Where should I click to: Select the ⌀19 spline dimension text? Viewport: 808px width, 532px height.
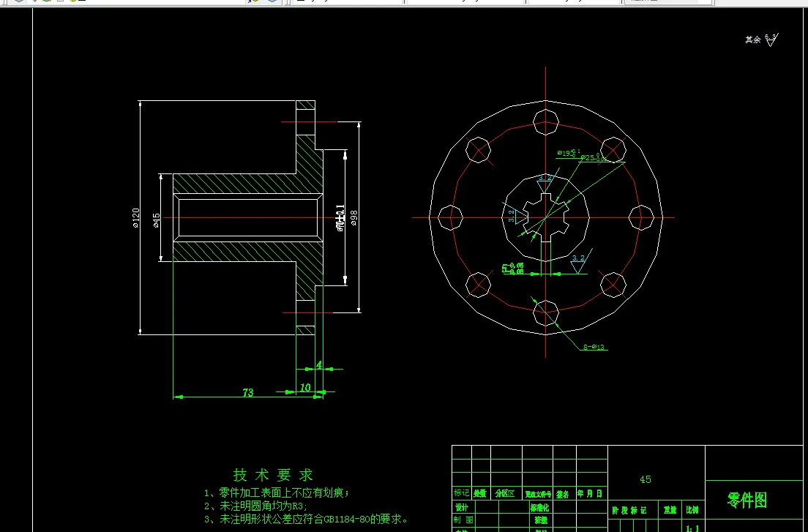[569, 153]
